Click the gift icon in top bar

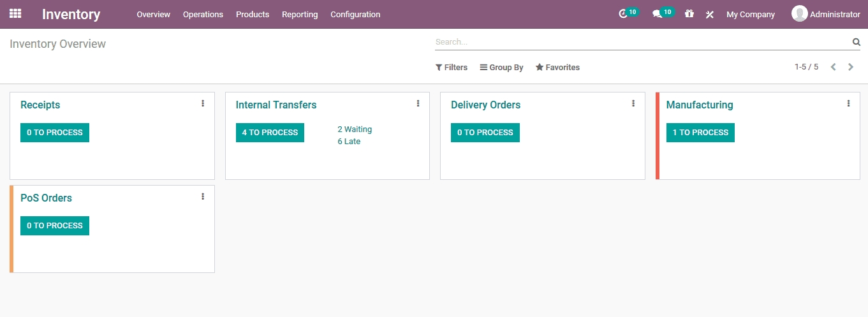[x=689, y=14]
